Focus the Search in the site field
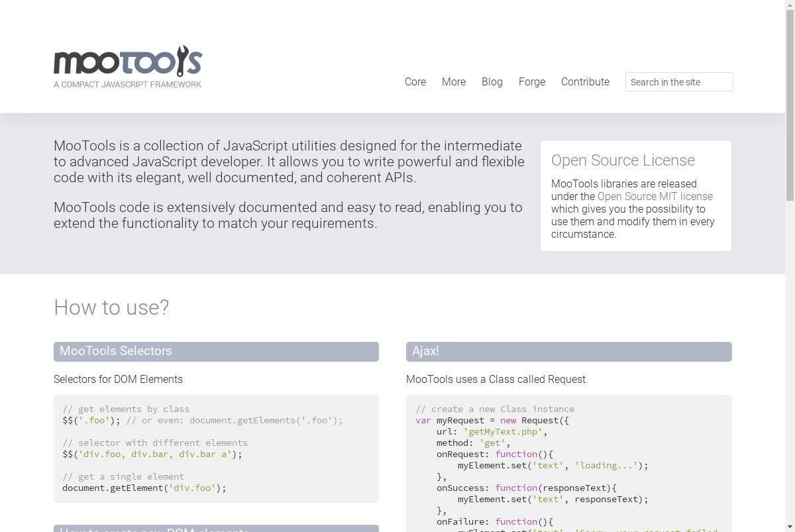The width and height of the screenshot is (795, 532). pyautogui.click(x=679, y=82)
